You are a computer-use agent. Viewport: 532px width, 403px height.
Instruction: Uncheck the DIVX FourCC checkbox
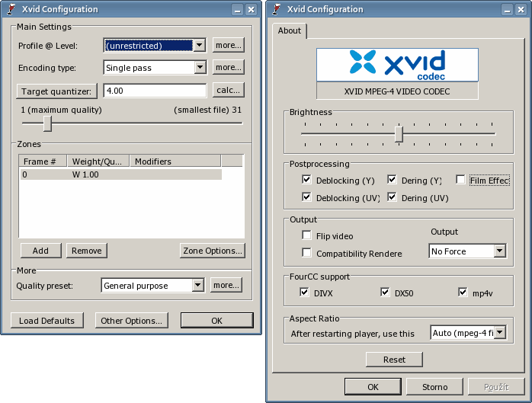[304, 292]
